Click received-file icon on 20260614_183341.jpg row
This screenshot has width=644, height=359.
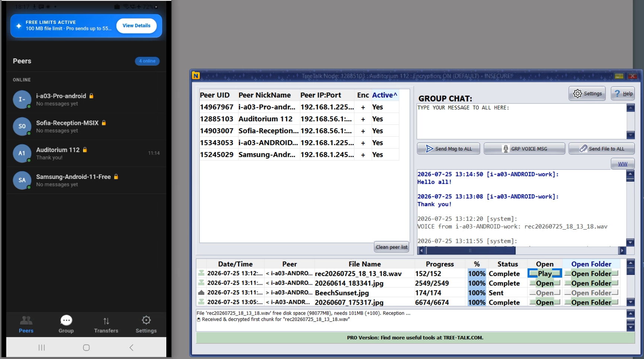pos(201,283)
